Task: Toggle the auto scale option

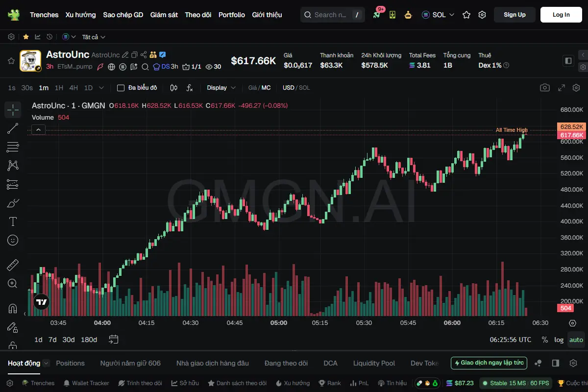Action: coord(576,340)
